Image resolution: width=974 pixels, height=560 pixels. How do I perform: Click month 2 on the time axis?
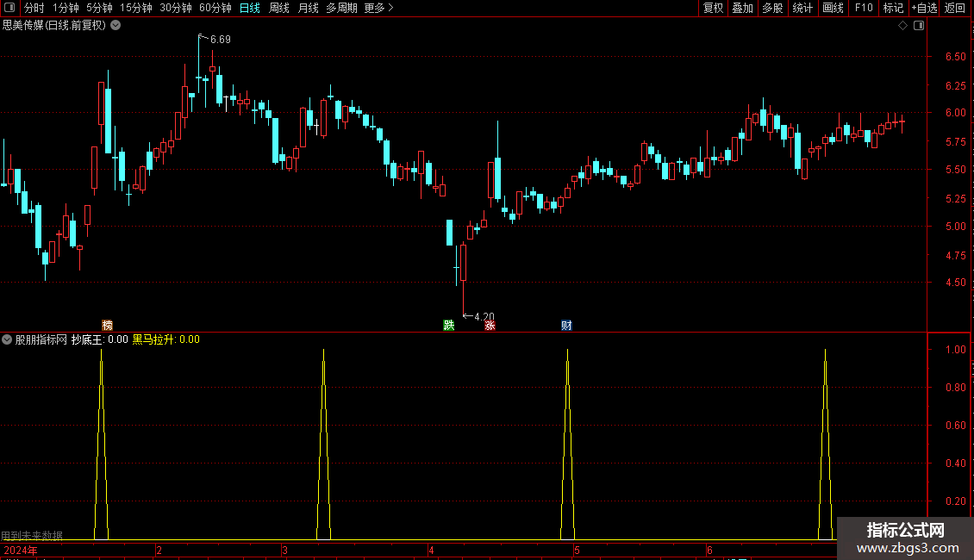pyautogui.click(x=159, y=551)
